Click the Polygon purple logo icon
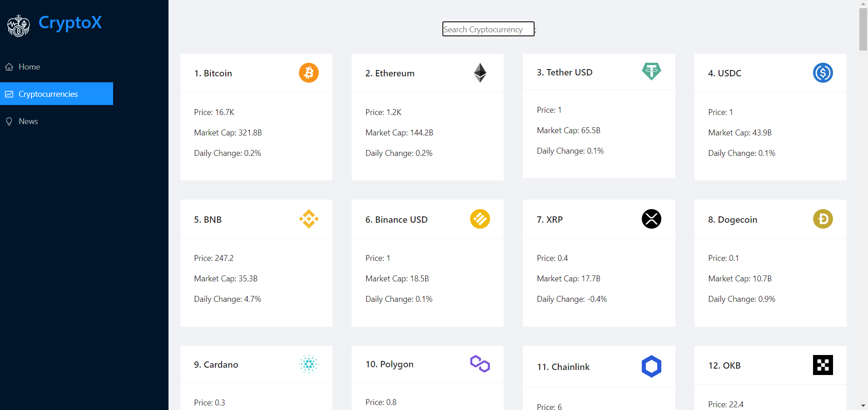 [480, 364]
